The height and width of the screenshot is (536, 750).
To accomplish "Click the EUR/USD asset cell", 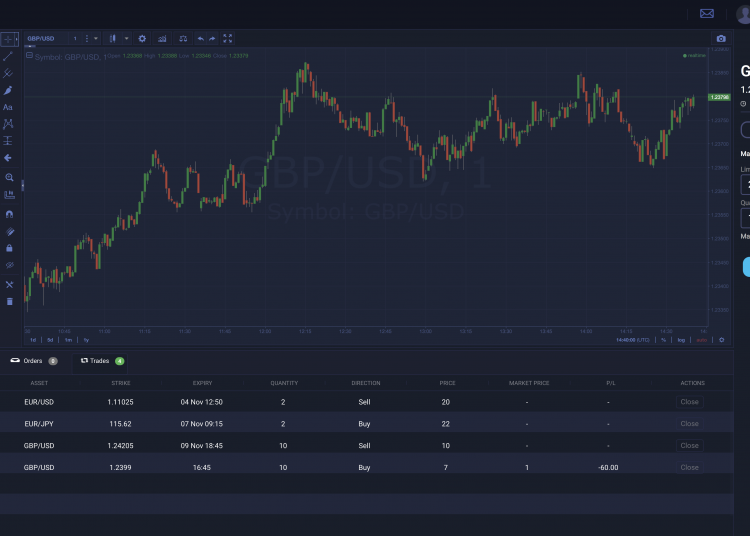I will pos(39,402).
